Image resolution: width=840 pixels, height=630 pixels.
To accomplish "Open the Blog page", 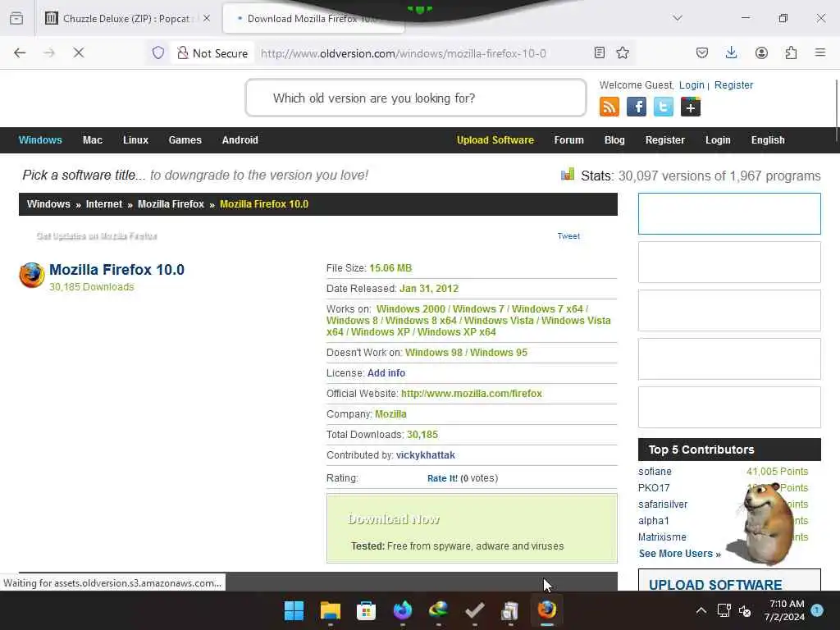I will [x=614, y=139].
